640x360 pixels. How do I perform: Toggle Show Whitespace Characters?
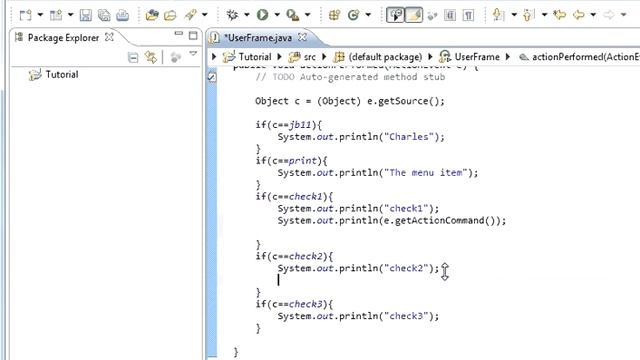(468, 15)
